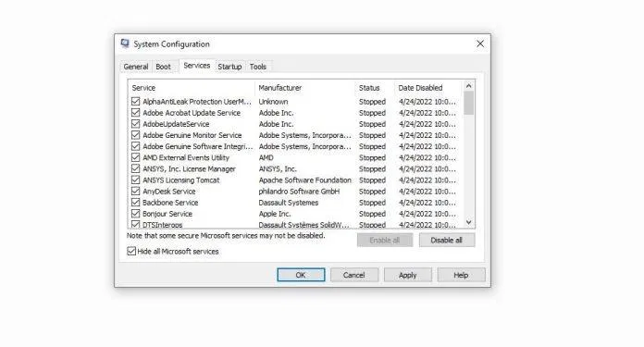Toggle Adobe Genuine Monitor Service checkbox
Image resolution: width=644 pixels, height=347 pixels.
[x=135, y=135]
